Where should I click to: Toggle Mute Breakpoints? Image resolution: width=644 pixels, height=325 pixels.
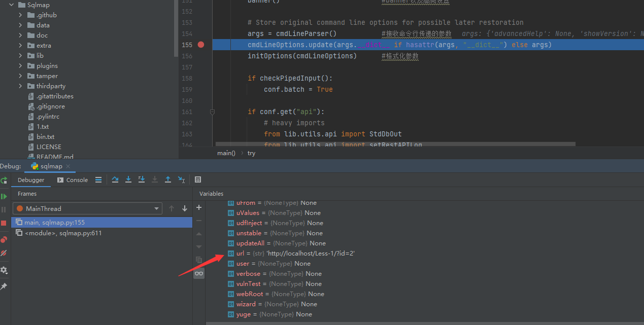[4, 252]
